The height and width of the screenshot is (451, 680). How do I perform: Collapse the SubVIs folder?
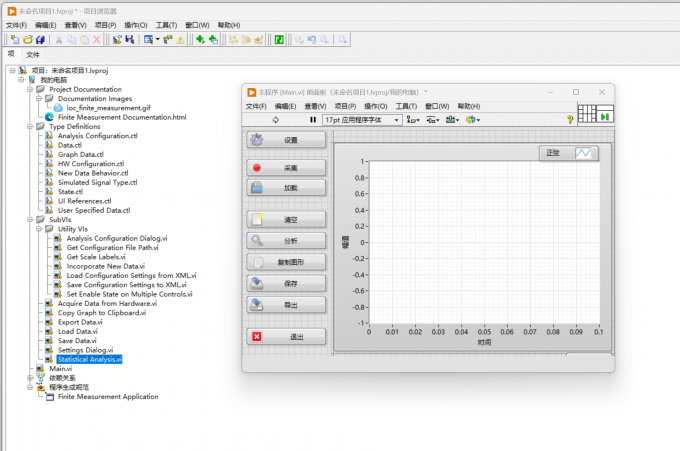click(30, 219)
